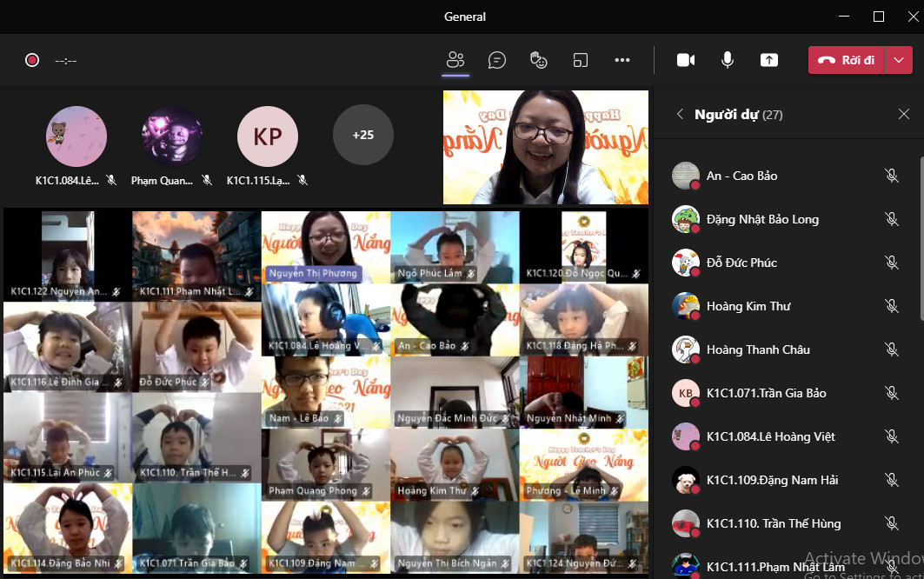
Task: Show the +25 more participants
Action: coord(362,135)
